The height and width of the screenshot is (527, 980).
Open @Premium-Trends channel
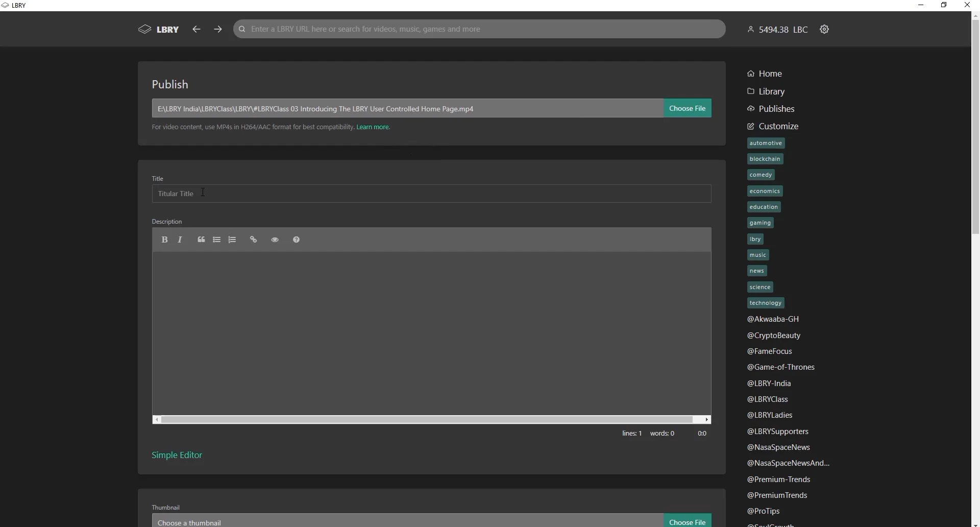(778, 480)
